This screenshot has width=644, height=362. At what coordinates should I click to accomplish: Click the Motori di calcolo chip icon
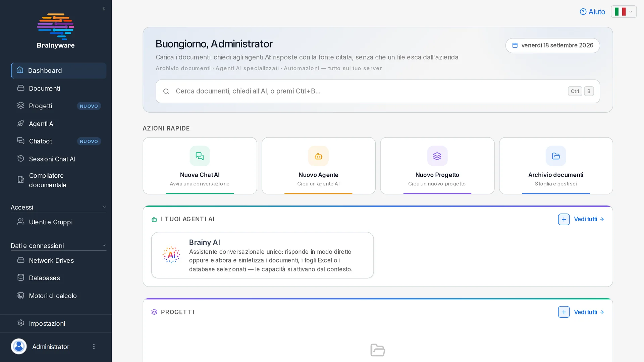click(21, 295)
